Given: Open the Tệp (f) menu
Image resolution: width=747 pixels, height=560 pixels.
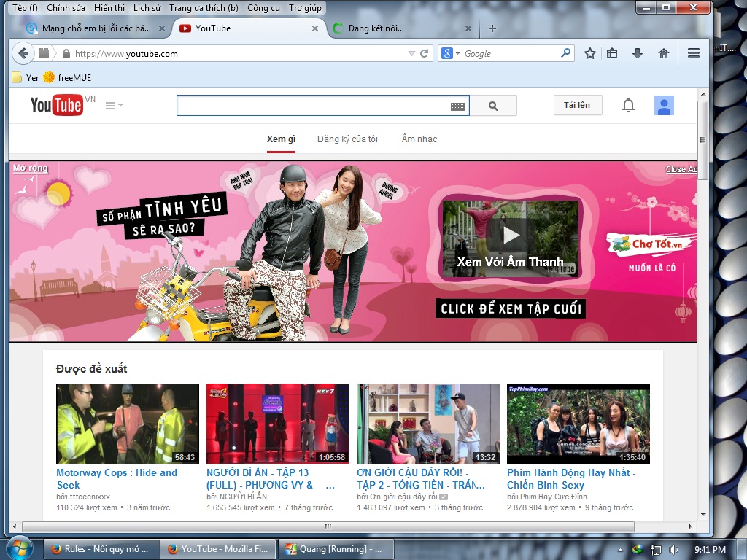Looking at the screenshot, I should [25, 8].
